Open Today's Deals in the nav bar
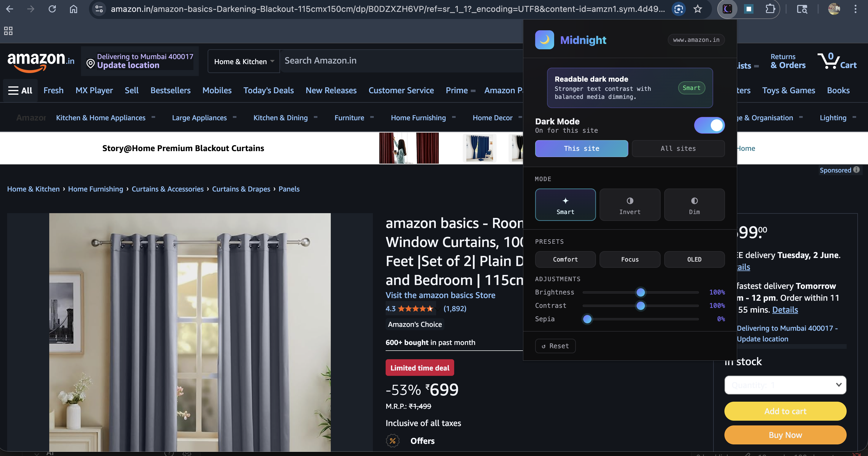Image resolution: width=868 pixels, height=456 pixels. 268,90
